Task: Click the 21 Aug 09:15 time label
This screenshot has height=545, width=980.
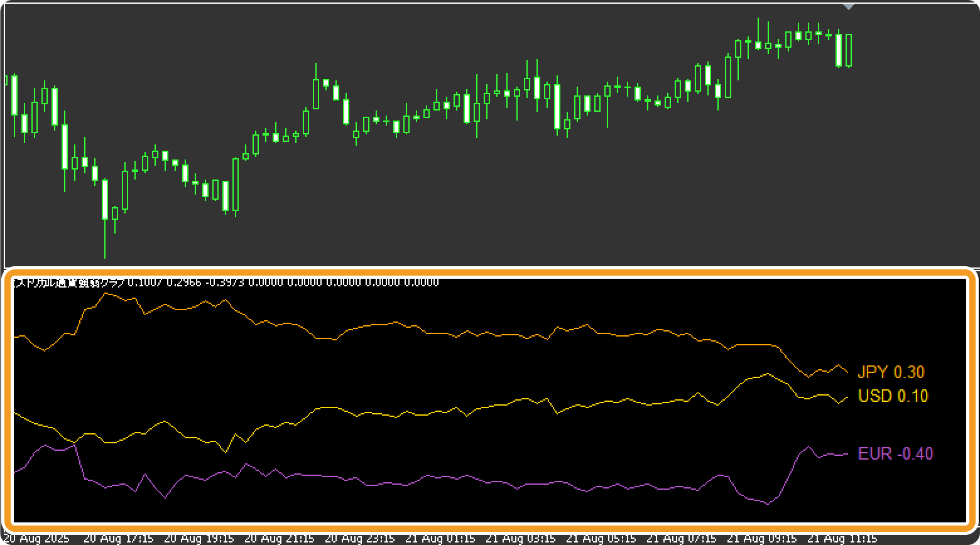Action: [762, 539]
